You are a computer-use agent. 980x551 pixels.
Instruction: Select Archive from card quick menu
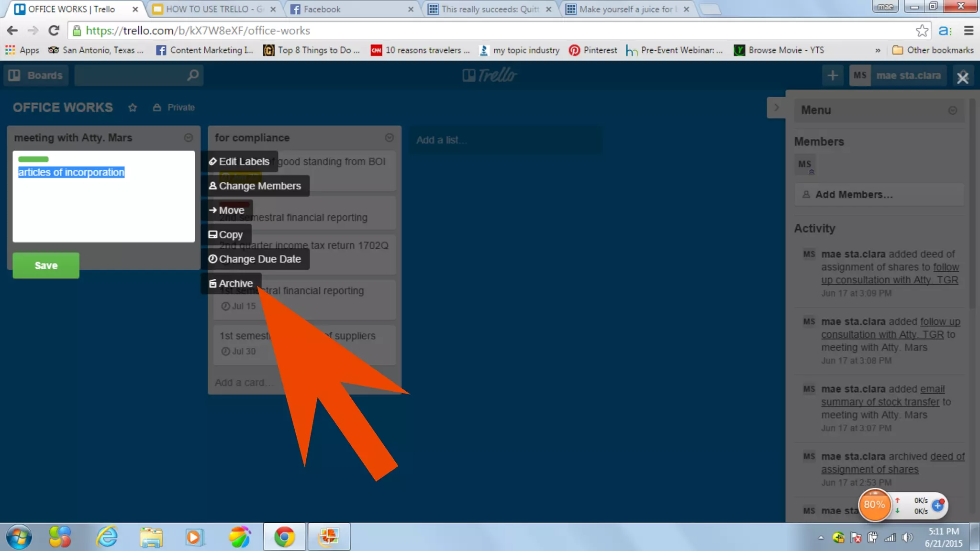231,284
